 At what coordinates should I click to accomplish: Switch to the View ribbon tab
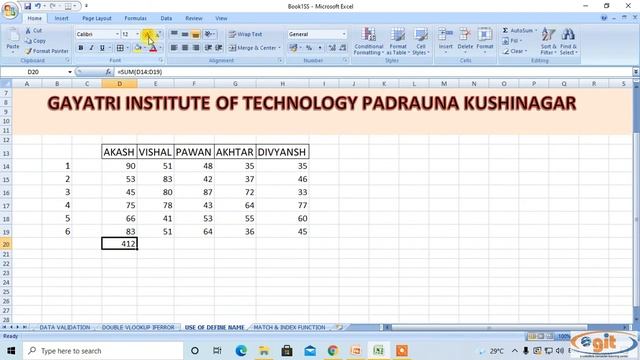tap(221, 18)
